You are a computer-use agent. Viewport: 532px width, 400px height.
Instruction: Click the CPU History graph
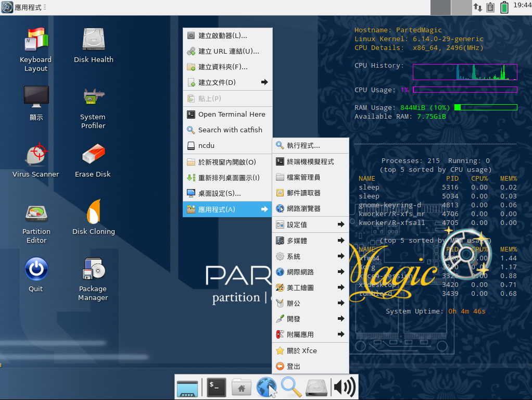point(465,72)
